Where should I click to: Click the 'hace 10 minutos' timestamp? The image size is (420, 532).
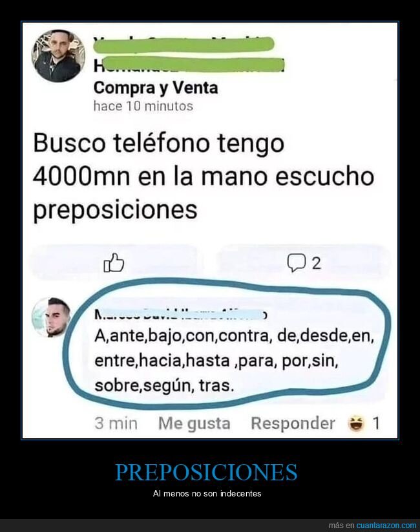(x=143, y=106)
